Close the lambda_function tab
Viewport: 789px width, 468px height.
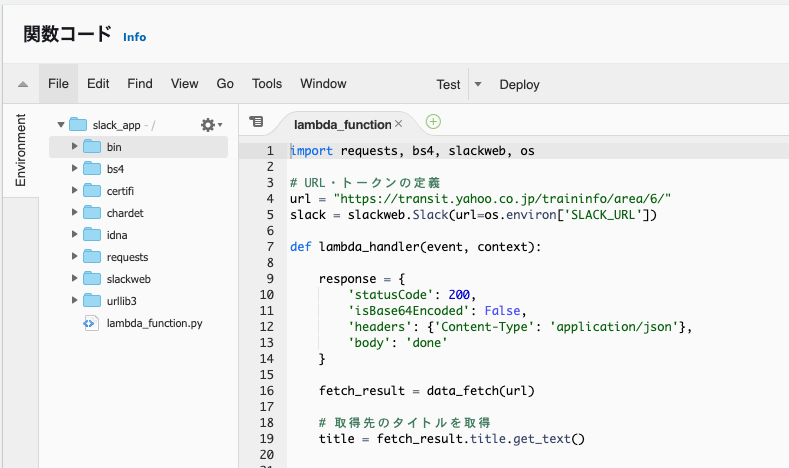pos(399,123)
